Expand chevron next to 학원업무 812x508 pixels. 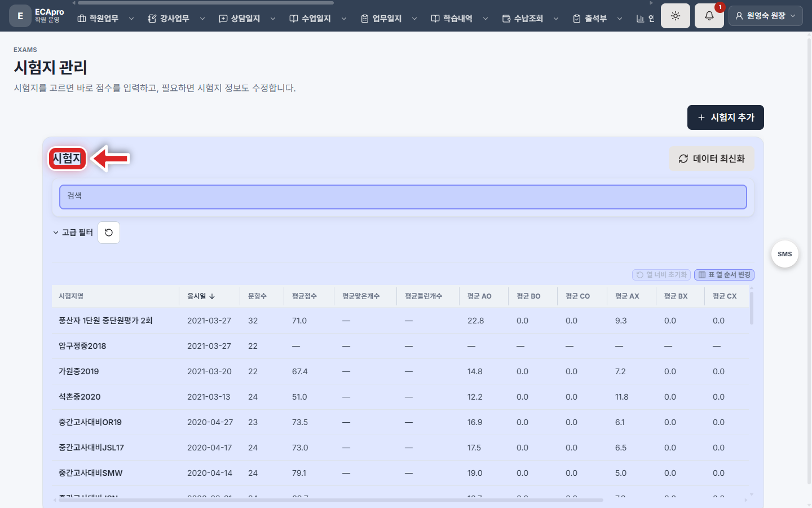click(x=131, y=19)
